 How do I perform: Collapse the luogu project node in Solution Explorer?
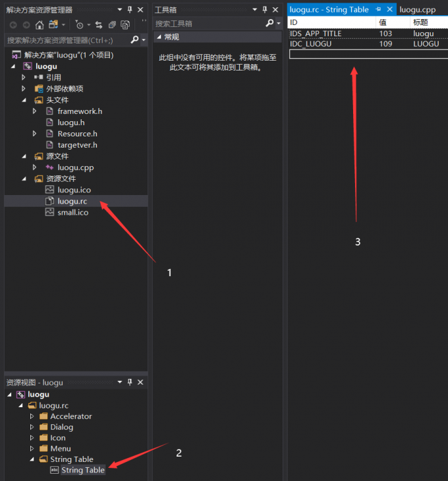click(x=13, y=67)
